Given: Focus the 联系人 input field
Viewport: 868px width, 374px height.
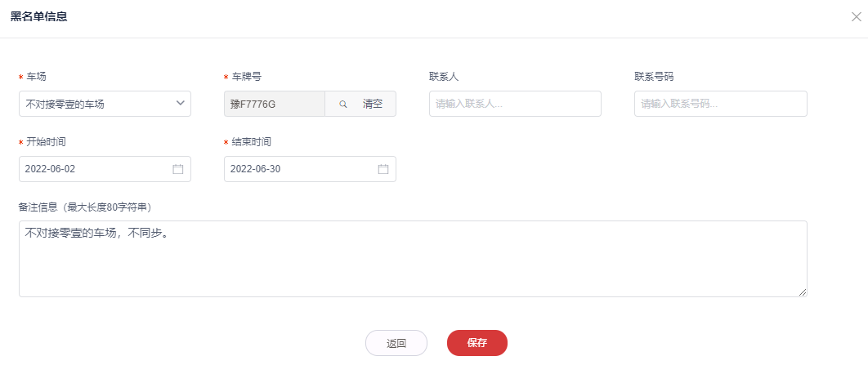Looking at the screenshot, I should coord(515,104).
